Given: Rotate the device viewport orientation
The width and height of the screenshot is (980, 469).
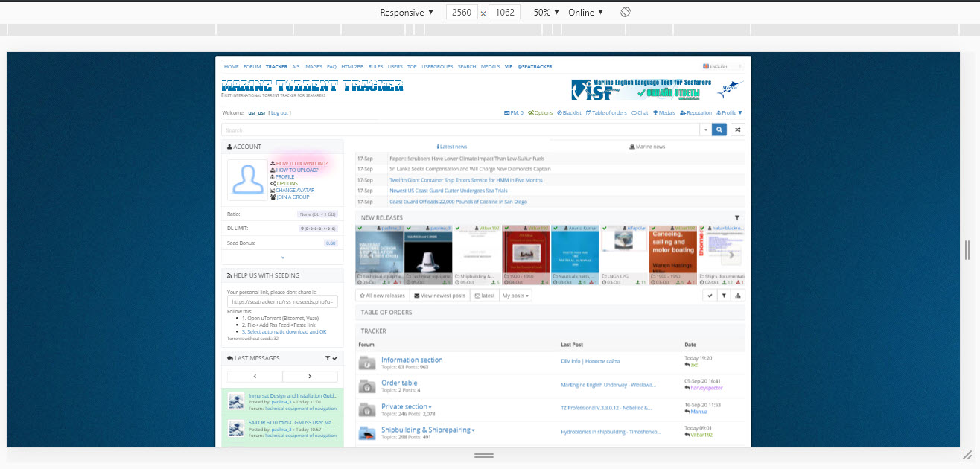Looking at the screenshot, I should click(x=626, y=12).
